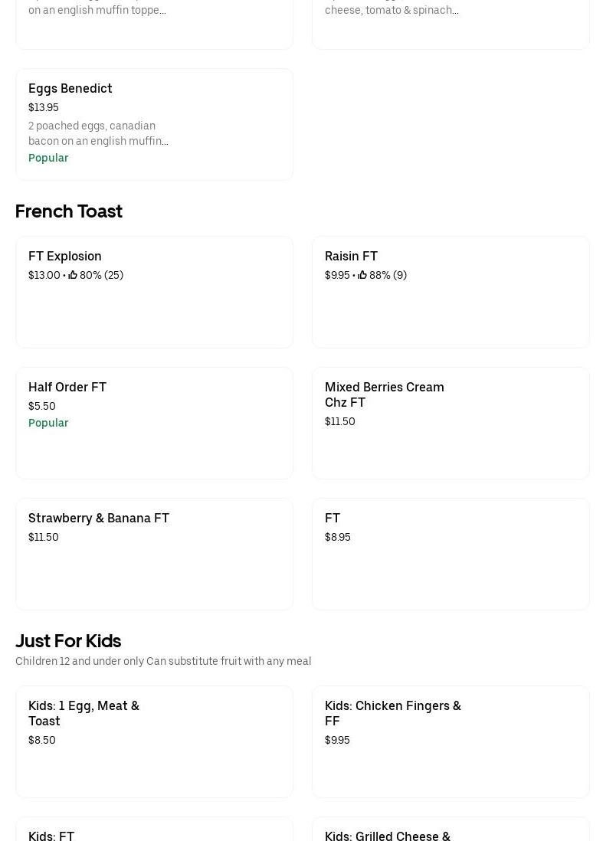Open Half Order FT item

(154, 423)
